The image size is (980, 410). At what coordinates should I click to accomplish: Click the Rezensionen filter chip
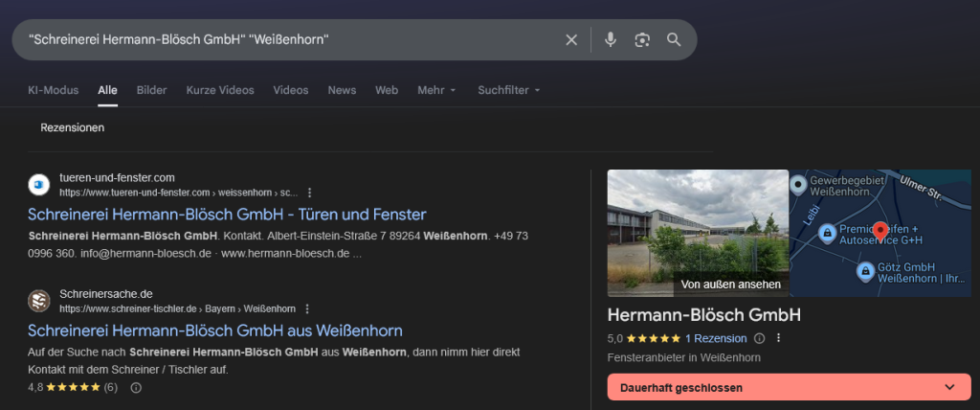click(x=73, y=127)
